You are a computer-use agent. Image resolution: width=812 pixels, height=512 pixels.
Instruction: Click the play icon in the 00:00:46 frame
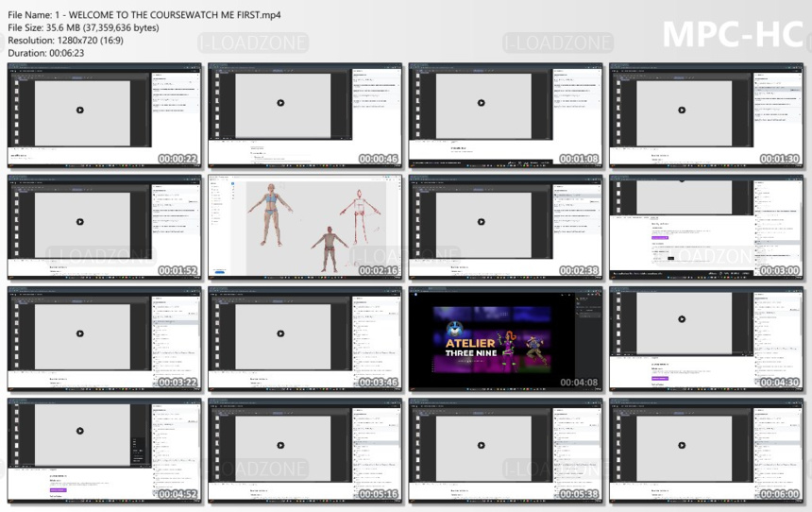[280, 103]
